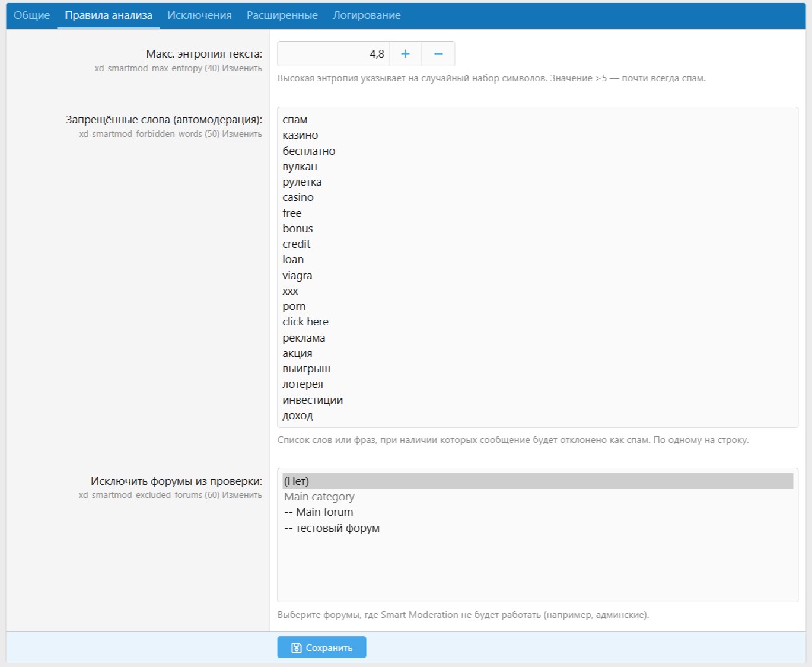Open the Общие tab
812x667 pixels.
(31, 15)
